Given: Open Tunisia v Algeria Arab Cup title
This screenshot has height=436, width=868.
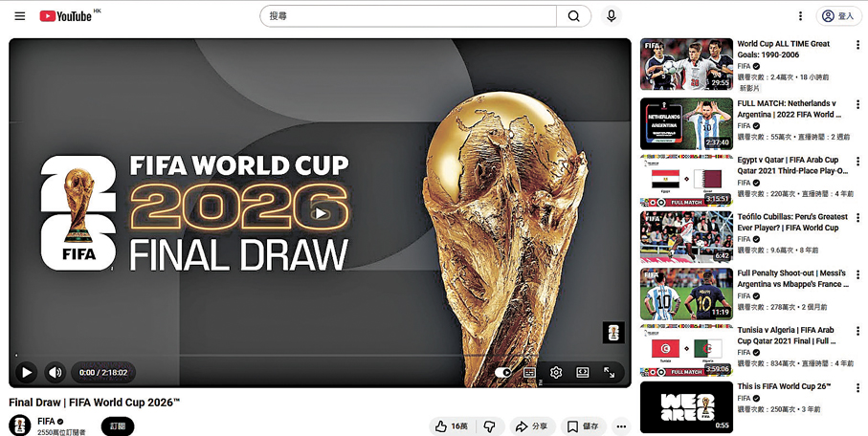Looking at the screenshot, I should [x=787, y=336].
